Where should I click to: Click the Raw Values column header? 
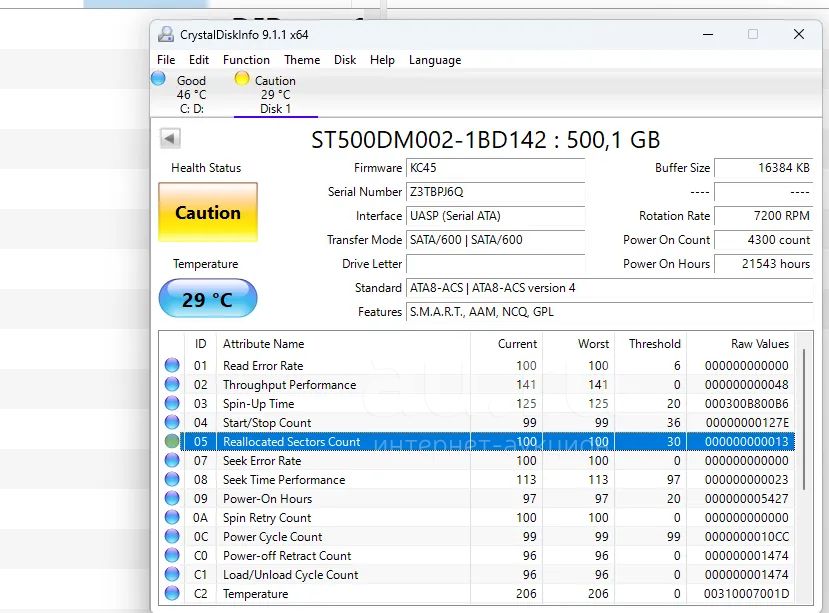[740, 344]
